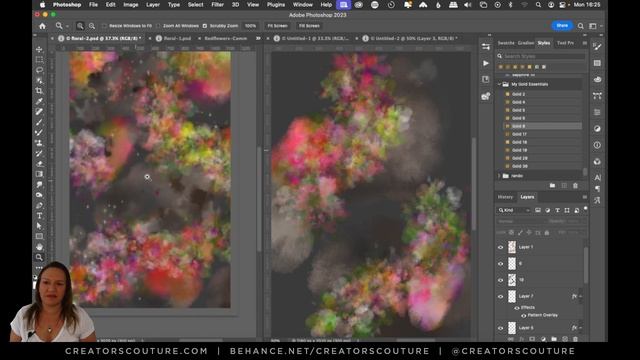This screenshot has height=360, width=640.
Task: Open the Layer menu
Action: click(x=153, y=4)
